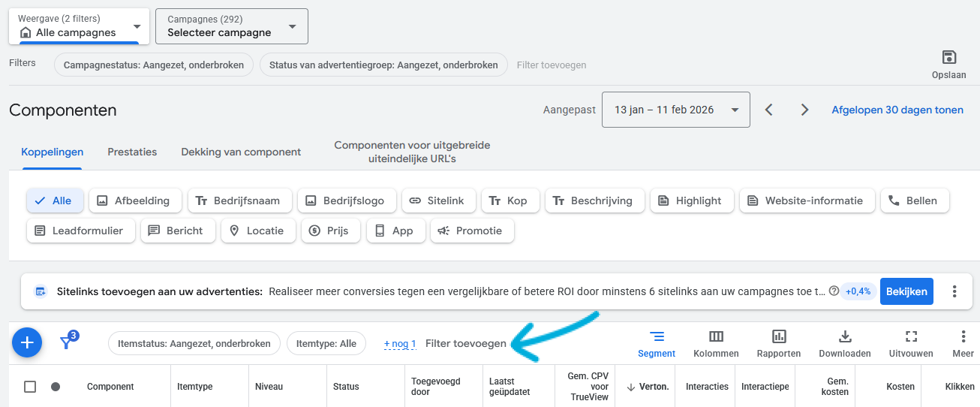Open three-dot menu on sitelinks recommendation

point(954,291)
